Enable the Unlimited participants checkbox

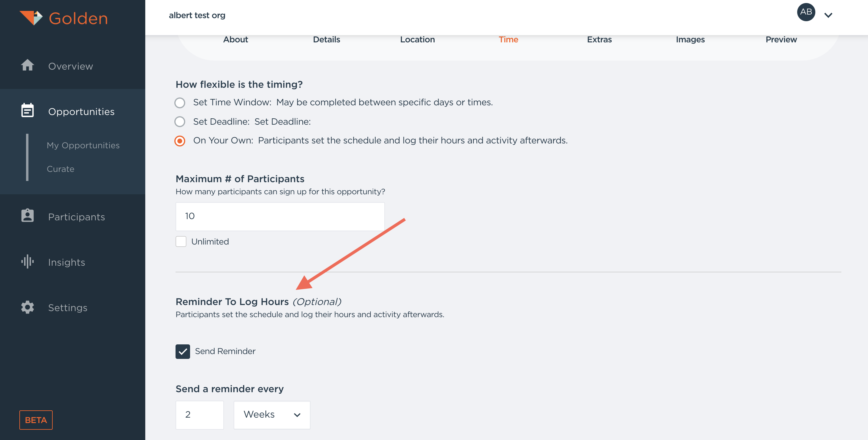click(x=181, y=241)
